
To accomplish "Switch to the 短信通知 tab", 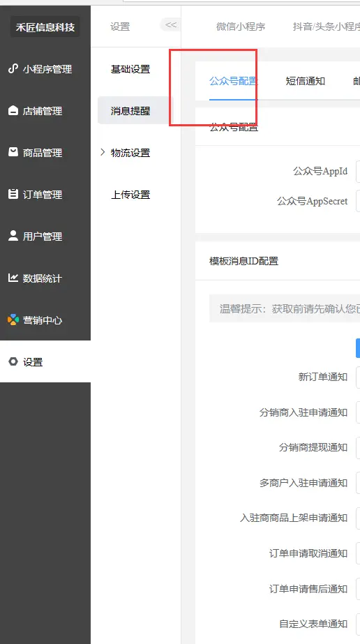I will [305, 82].
